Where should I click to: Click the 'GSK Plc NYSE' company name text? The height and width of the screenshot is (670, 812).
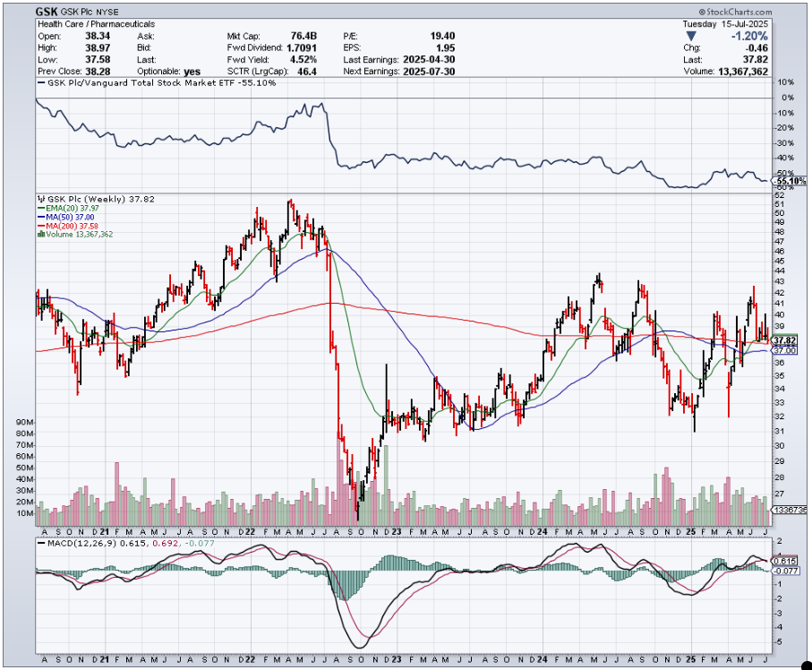click(x=90, y=13)
